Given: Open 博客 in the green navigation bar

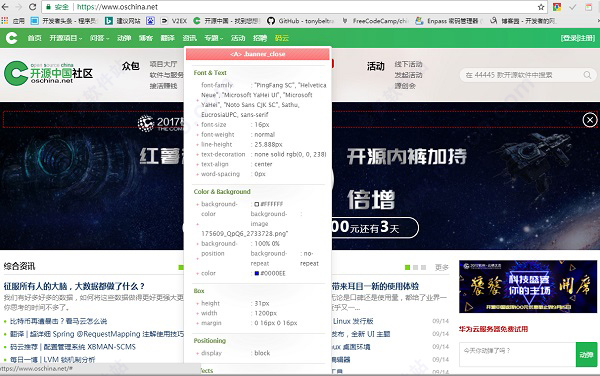Looking at the screenshot, I should (x=146, y=38).
